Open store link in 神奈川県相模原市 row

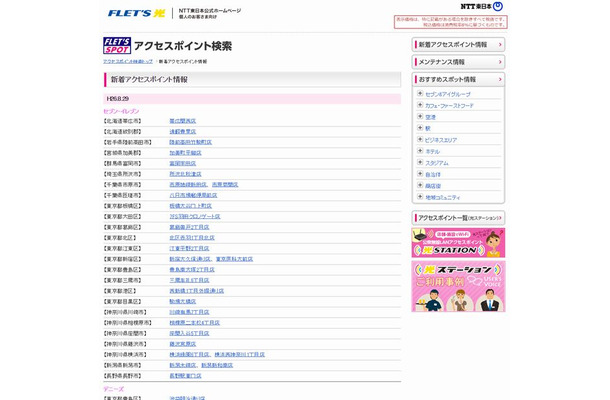(x=195, y=323)
